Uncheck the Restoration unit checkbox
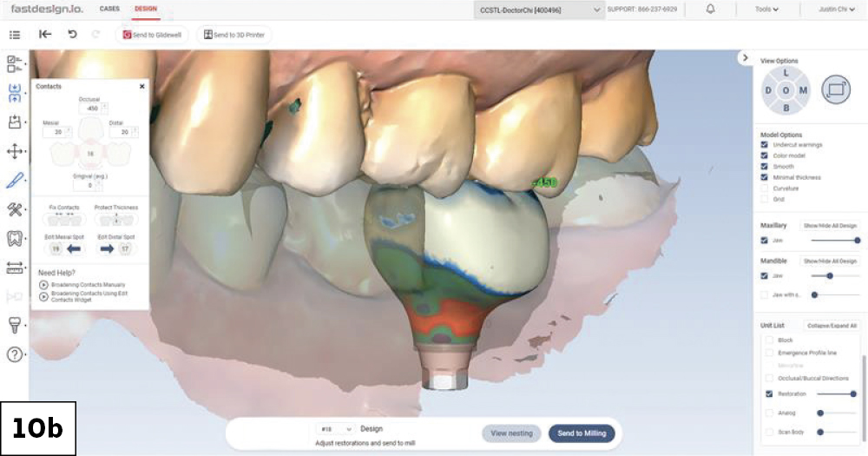Screen dimensions: 868x456 coord(770,393)
